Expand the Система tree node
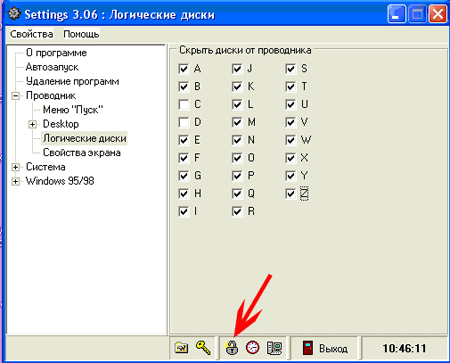450x363 pixels. [x=15, y=167]
